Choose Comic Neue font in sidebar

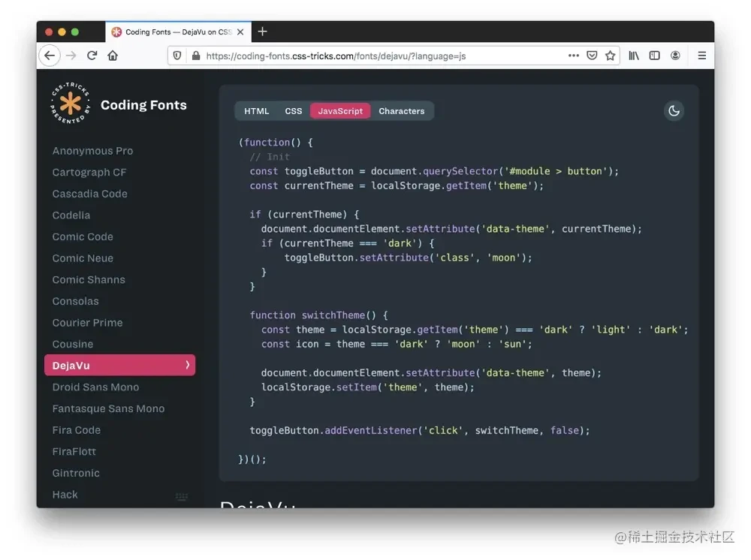click(x=83, y=258)
